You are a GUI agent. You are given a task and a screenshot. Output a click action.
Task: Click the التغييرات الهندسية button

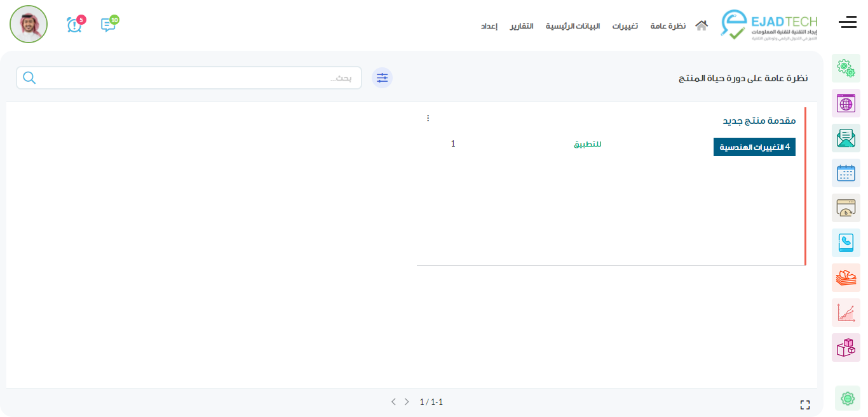click(754, 147)
